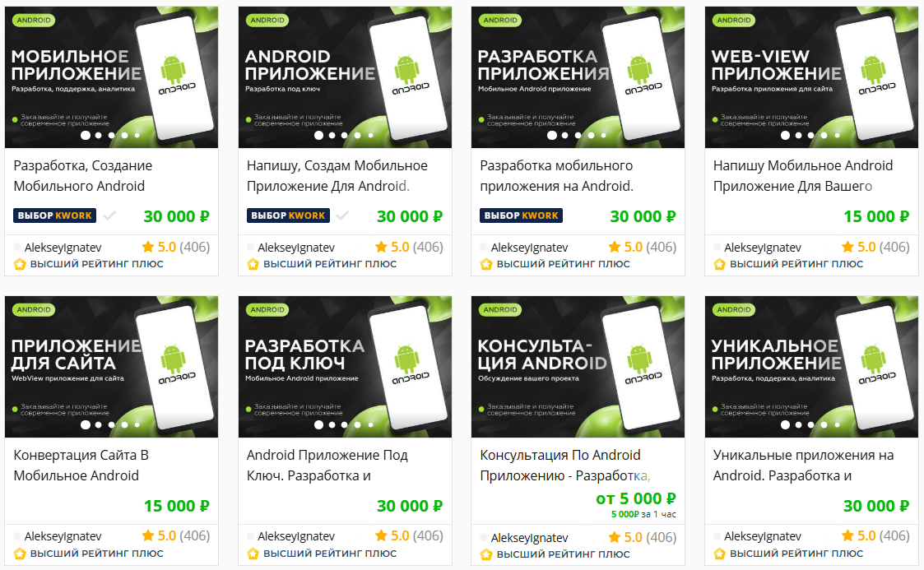Open the УНИКАЛЬНОЕ ПРИЛОЖЕНИЕ thumbnail image

(810, 366)
